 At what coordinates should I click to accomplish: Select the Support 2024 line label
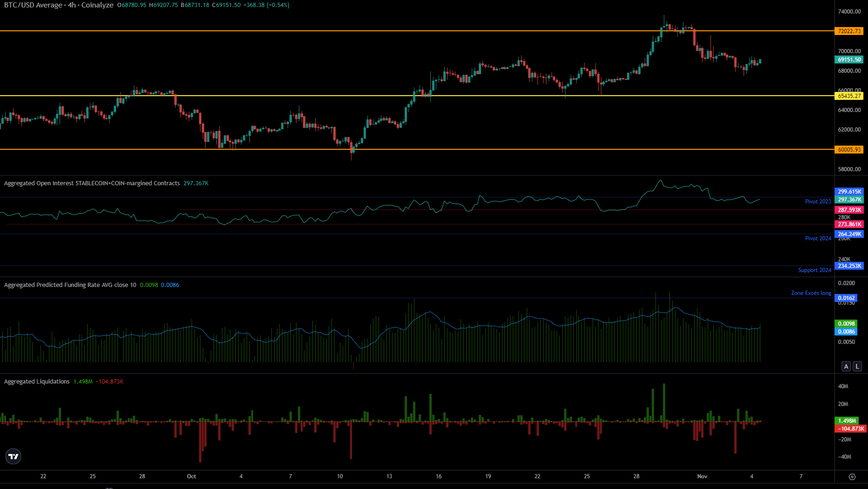[x=814, y=270]
